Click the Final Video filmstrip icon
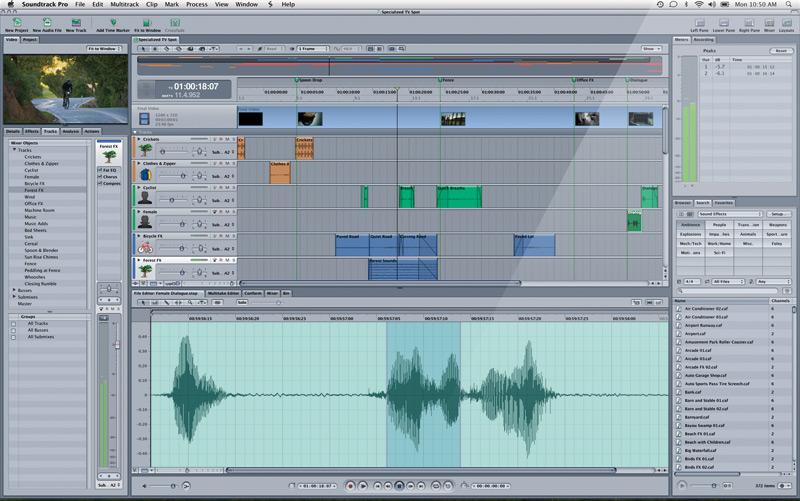This screenshot has height=501, width=800. tap(144, 119)
